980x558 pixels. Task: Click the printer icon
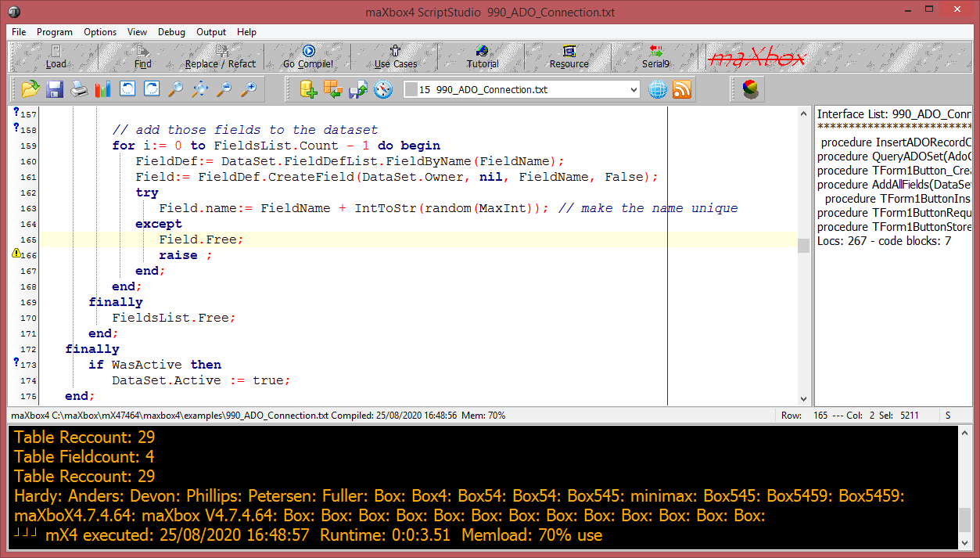click(x=79, y=89)
